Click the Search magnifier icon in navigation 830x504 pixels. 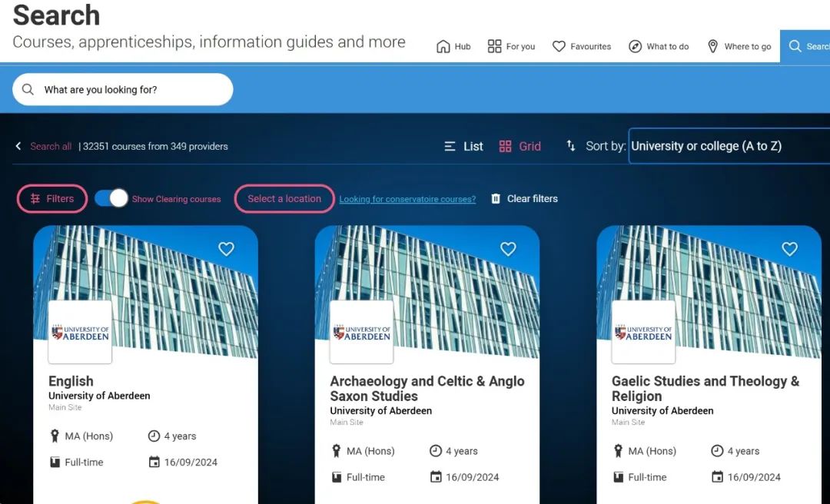(x=795, y=47)
